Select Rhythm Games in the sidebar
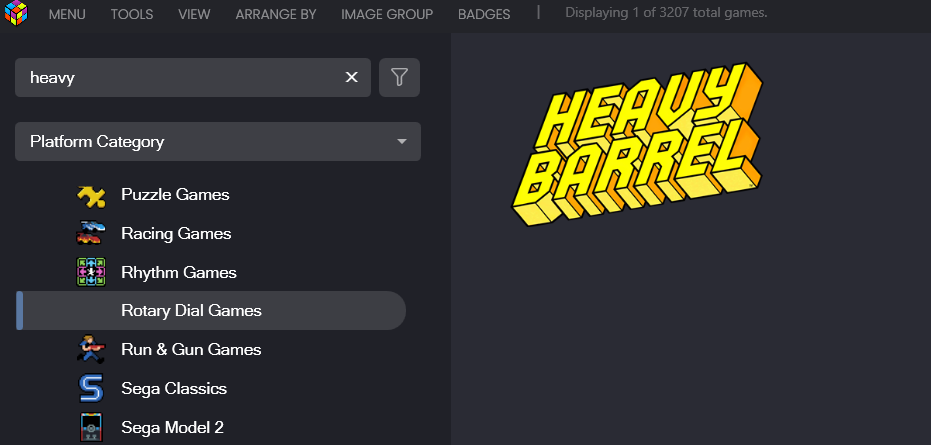This screenshot has height=445, width=931. point(179,272)
